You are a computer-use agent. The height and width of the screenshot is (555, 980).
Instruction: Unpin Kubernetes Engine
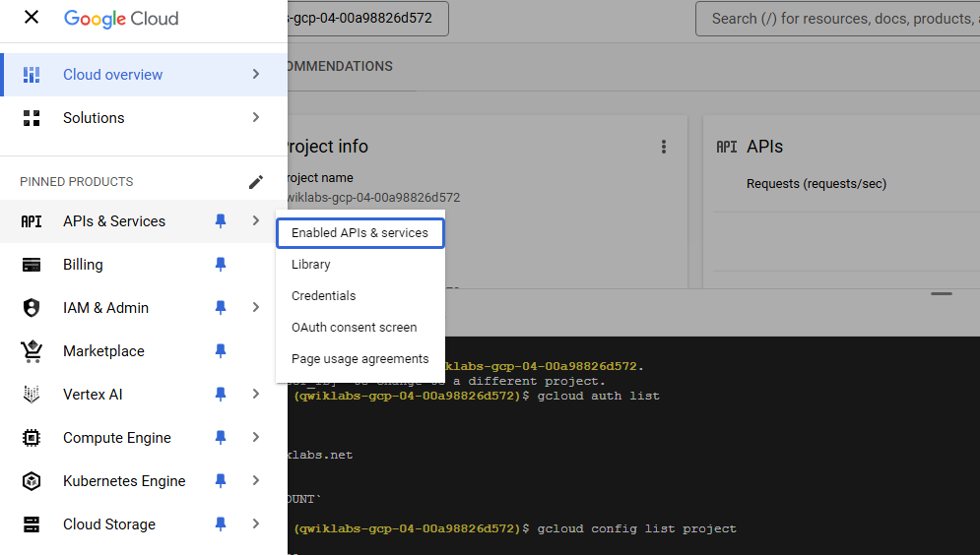[x=221, y=481]
